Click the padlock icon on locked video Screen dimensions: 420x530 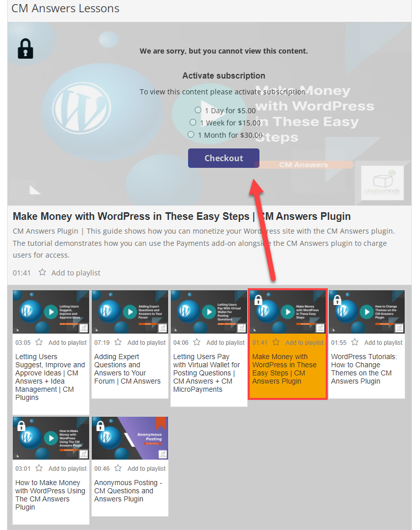25,48
